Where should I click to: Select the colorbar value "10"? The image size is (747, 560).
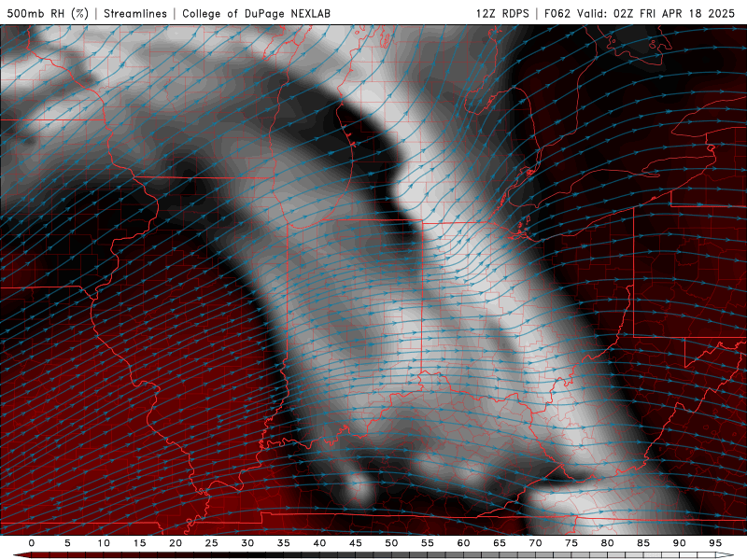click(x=104, y=543)
